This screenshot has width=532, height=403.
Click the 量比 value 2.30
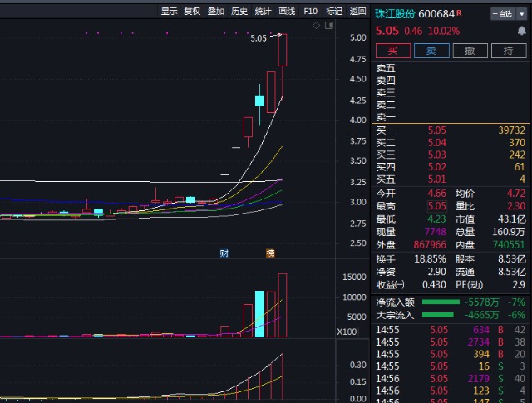pyautogui.click(x=516, y=206)
